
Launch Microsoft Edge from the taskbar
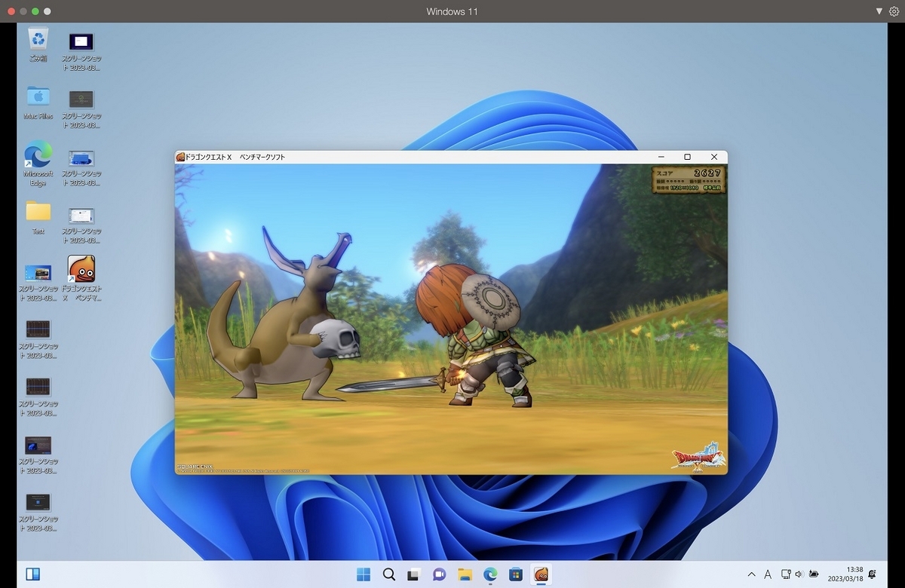pyautogui.click(x=490, y=574)
